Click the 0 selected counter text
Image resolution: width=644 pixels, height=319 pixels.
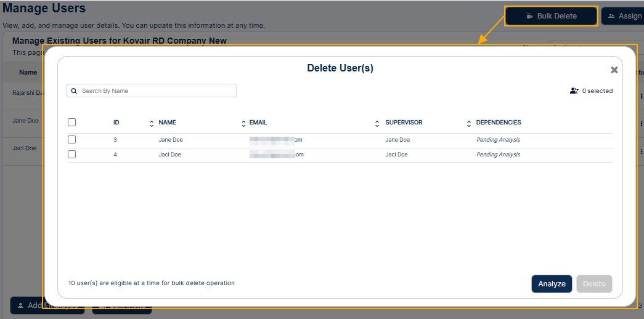(597, 91)
